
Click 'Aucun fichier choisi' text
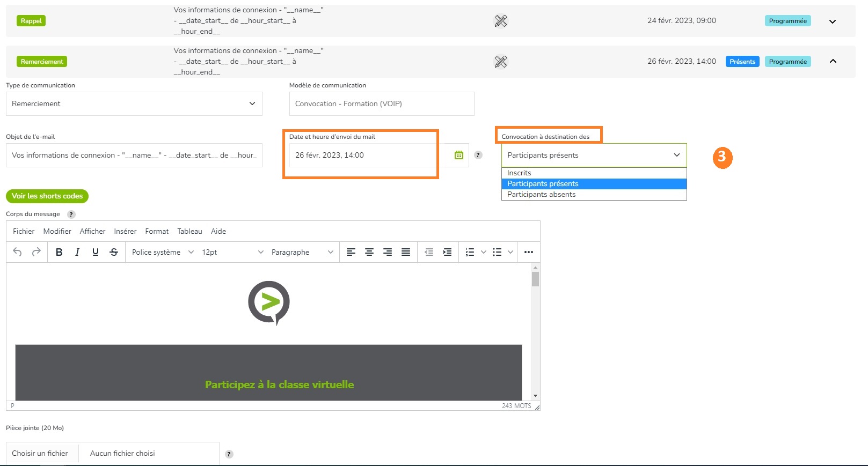[122, 453]
